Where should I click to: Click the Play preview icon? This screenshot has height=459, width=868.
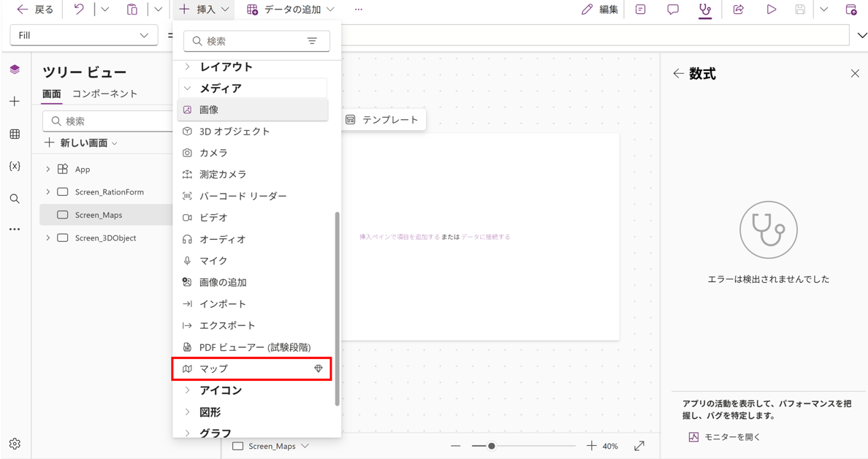pos(771,10)
